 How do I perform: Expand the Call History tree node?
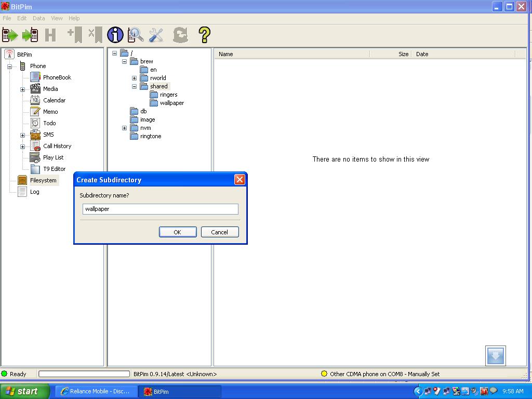[x=22, y=147]
